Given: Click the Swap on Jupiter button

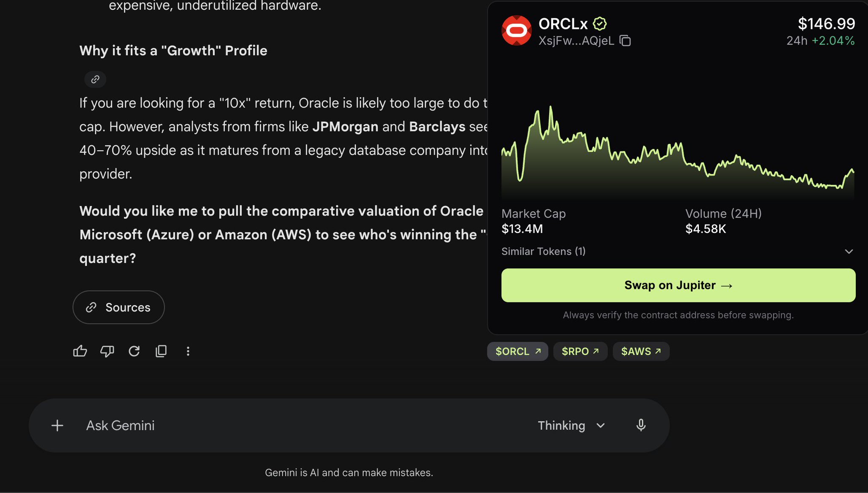Looking at the screenshot, I should pos(678,285).
